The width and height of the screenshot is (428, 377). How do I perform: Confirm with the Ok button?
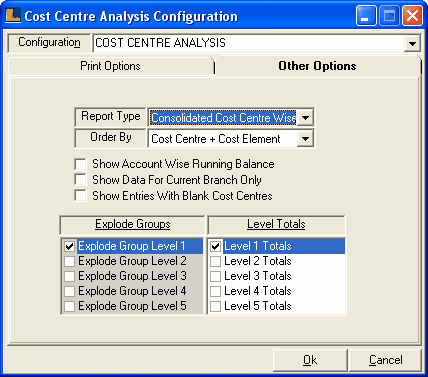coord(310,360)
